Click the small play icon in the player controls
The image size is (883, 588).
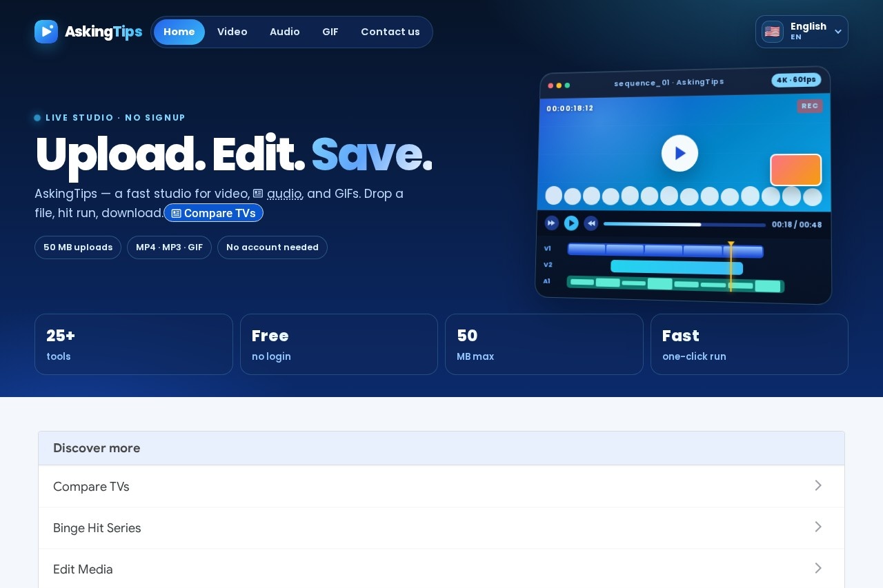click(x=571, y=223)
